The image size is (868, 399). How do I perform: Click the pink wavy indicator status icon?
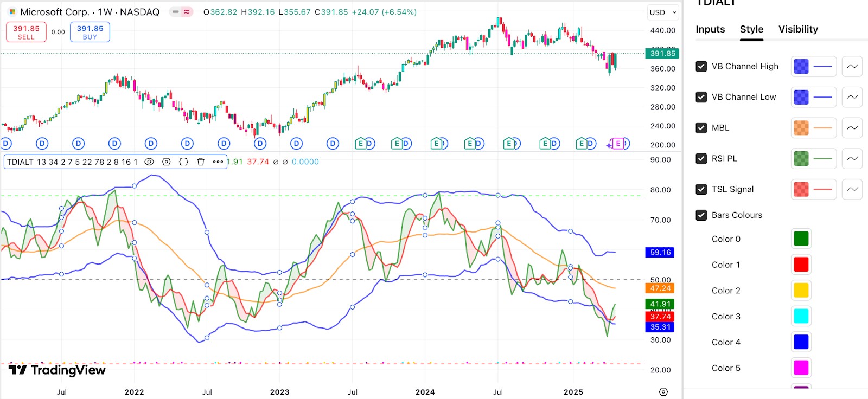187,12
